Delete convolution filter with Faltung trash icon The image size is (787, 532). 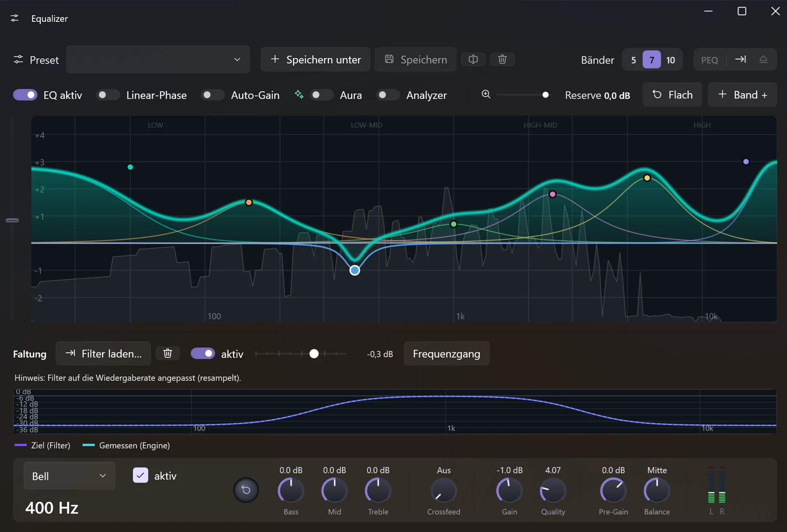click(167, 353)
